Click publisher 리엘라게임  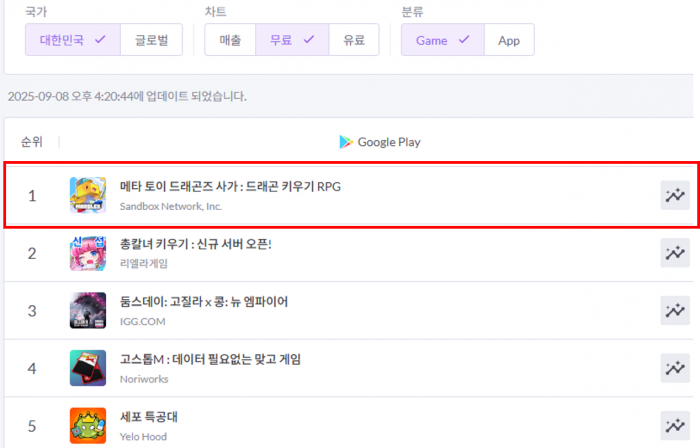(144, 264)
